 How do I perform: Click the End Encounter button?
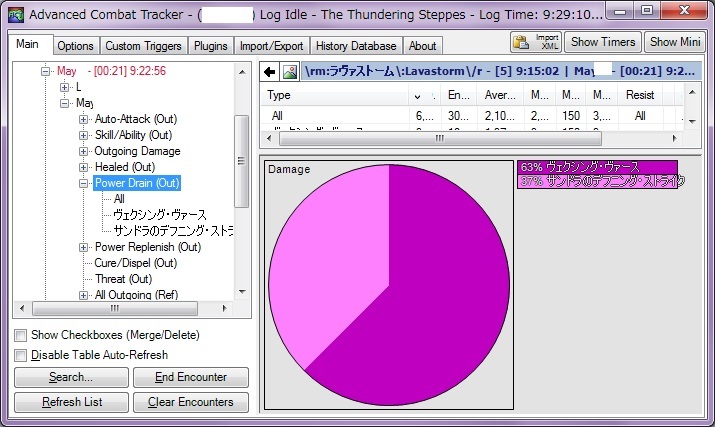[191, 377]
